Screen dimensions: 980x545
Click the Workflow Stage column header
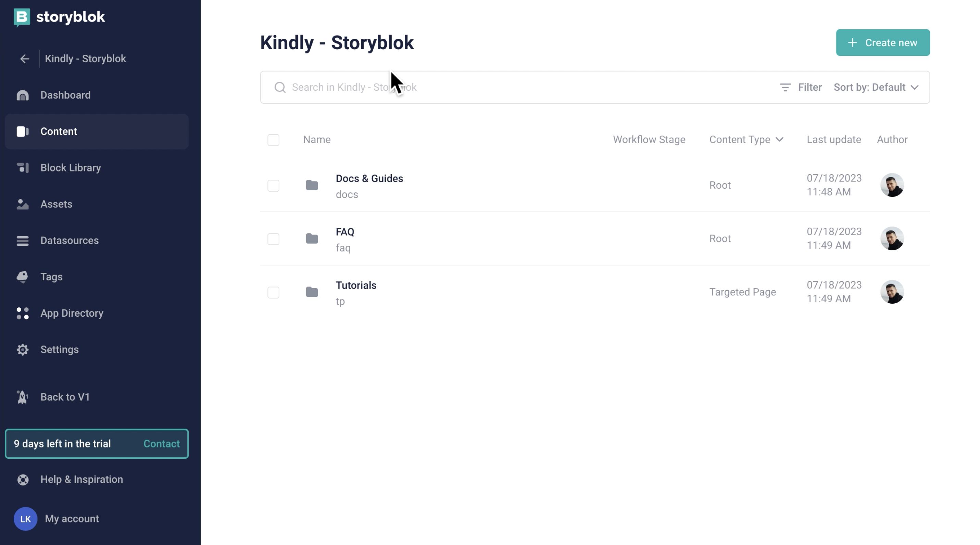click(649, 140)
